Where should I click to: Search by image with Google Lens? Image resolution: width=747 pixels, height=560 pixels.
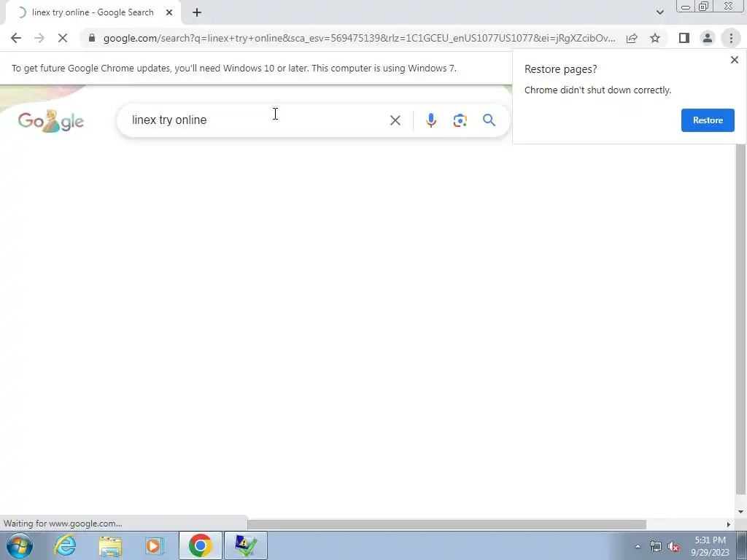(460, 120)
